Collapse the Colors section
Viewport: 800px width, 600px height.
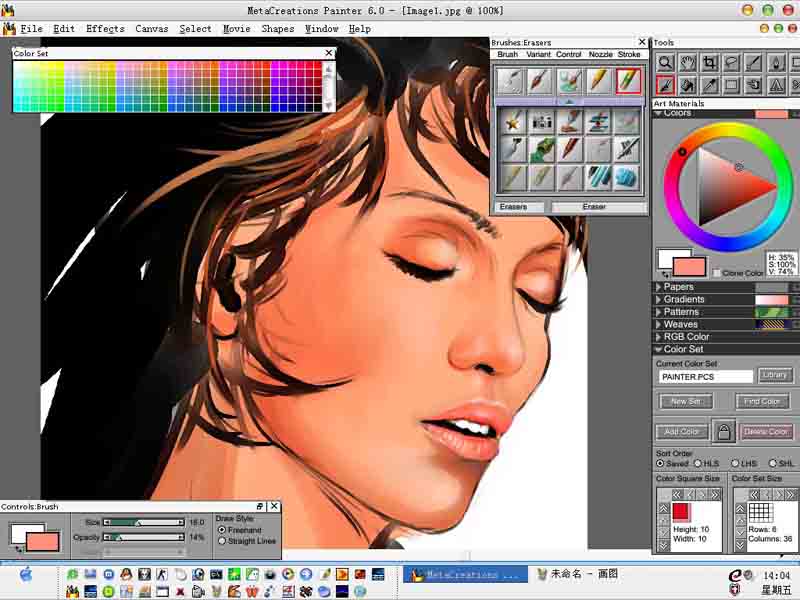659,113
